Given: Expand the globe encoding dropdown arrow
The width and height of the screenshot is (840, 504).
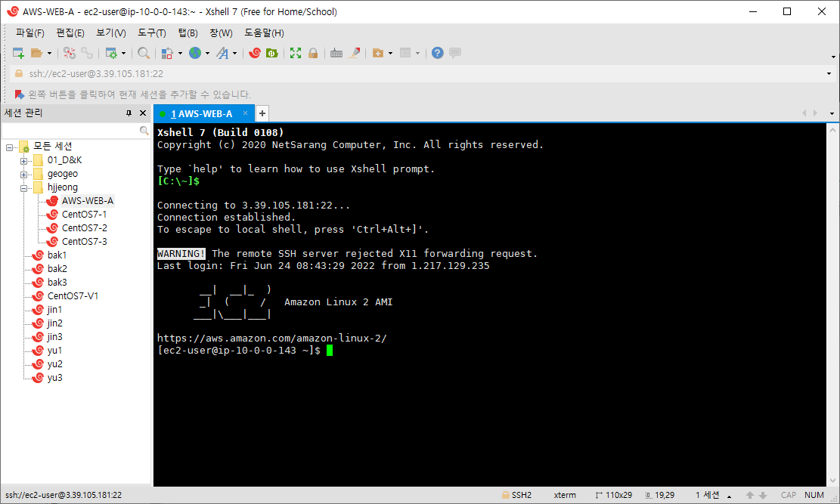Looking at the screenshot, I should tap(207, 53).
